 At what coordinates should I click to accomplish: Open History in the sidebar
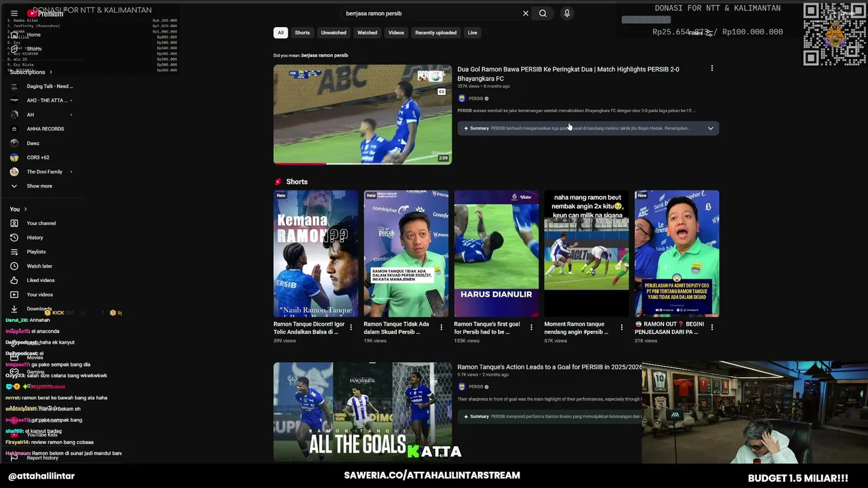pyautogui.click(x=35, y=237)
